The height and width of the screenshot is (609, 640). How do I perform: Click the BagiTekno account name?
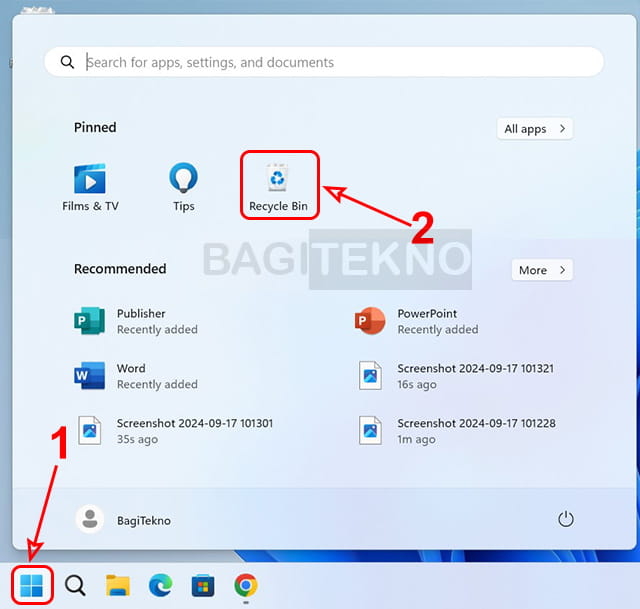point(144,520)
